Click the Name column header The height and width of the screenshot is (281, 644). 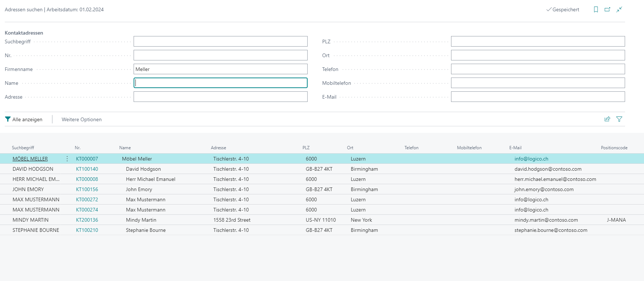click(125, 148)
